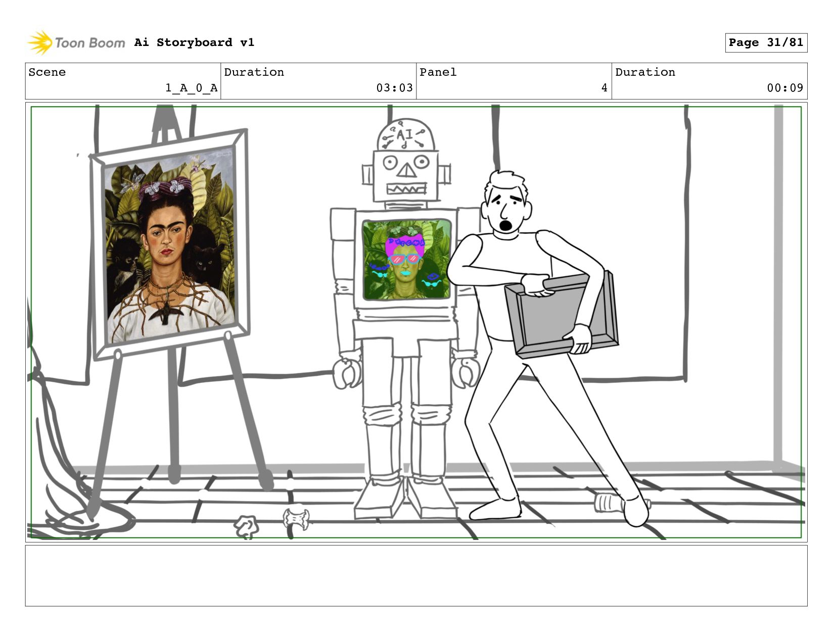Viewport: 834px width, 644px height.
Task: Click the apple core on the floor
Action: coord(296,519)
